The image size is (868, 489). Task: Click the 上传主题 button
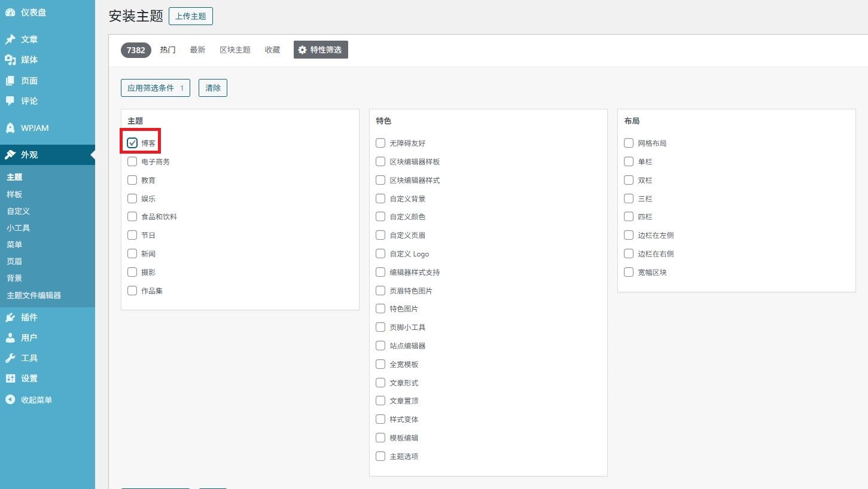click(x=191, y=16)
